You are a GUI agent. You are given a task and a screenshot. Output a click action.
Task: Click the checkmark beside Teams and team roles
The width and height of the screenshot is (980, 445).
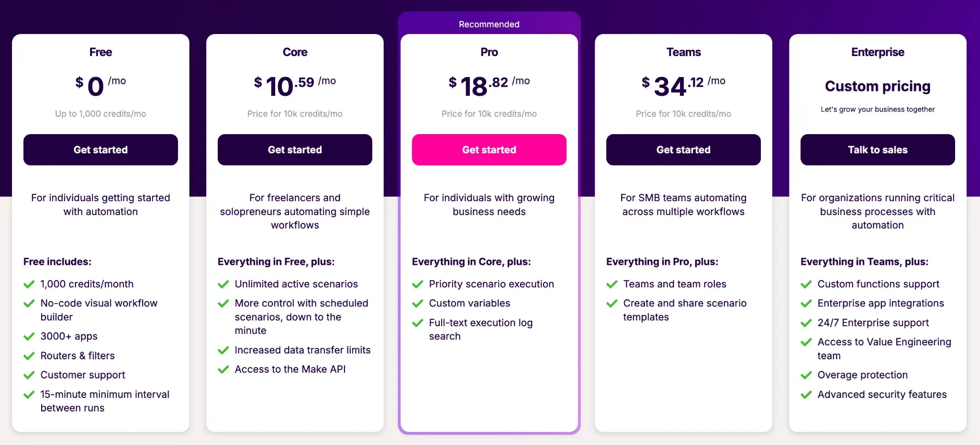click(x=612, y=284)
